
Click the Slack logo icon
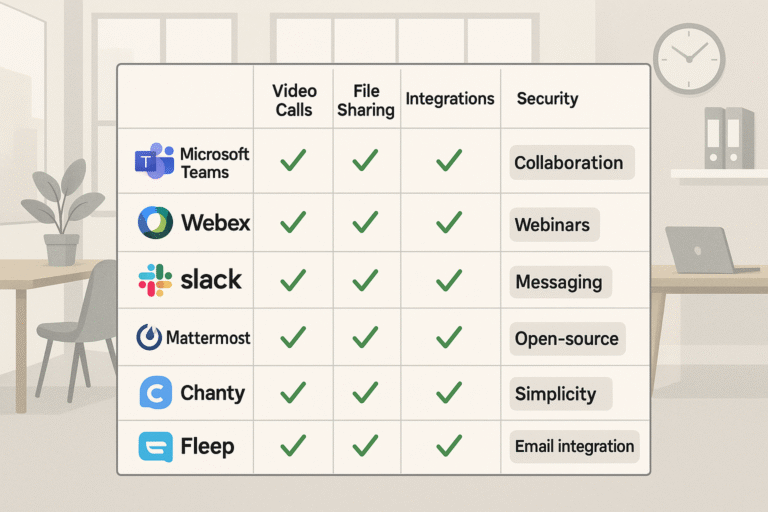(x=155, y=280)
